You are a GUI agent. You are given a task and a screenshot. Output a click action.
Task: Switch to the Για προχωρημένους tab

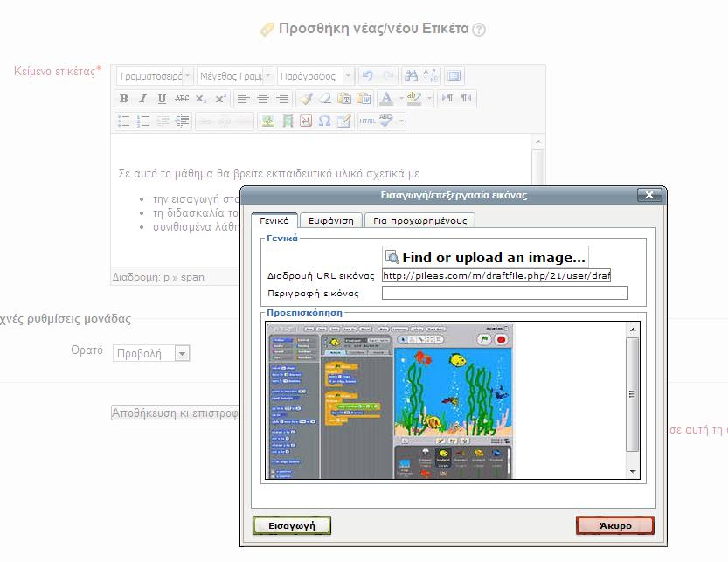(x=420, y=220)
